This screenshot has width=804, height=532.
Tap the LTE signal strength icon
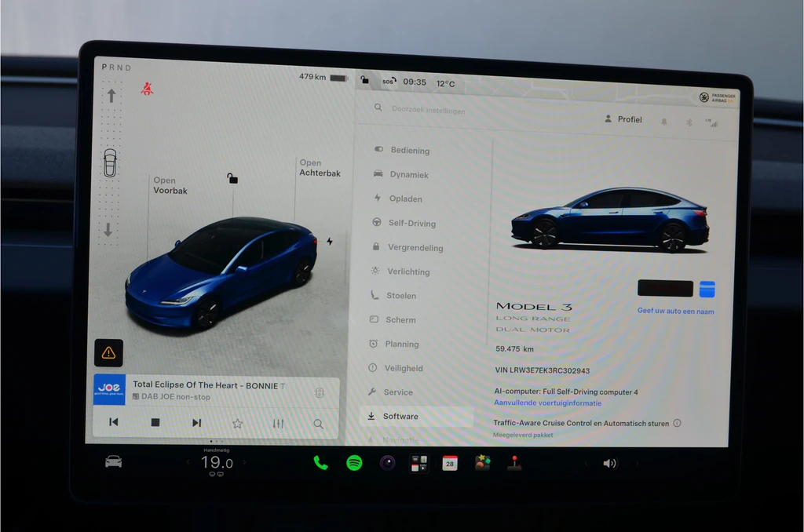[x=711, y=122]
